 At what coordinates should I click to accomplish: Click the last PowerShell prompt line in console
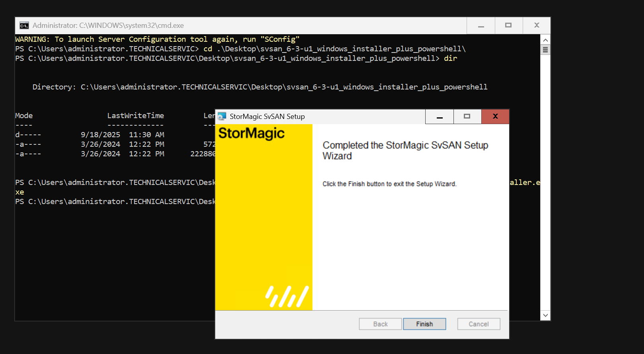point(115,202)
